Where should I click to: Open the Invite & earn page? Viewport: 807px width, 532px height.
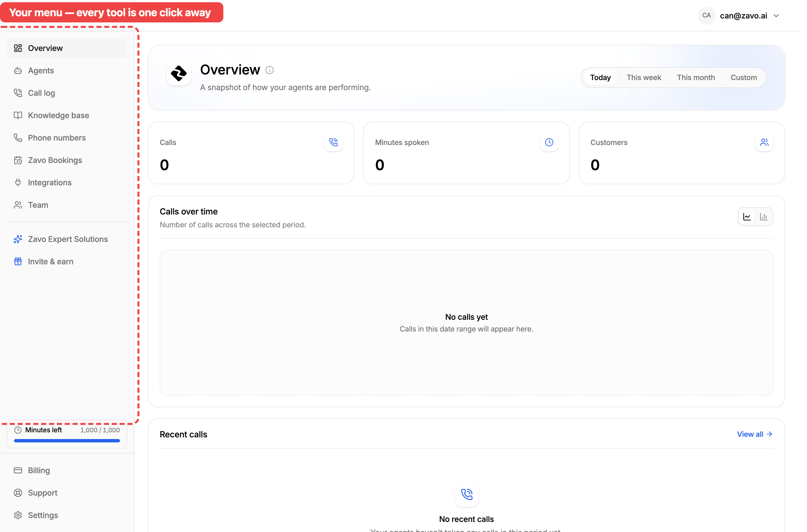(x=67, y=262)
